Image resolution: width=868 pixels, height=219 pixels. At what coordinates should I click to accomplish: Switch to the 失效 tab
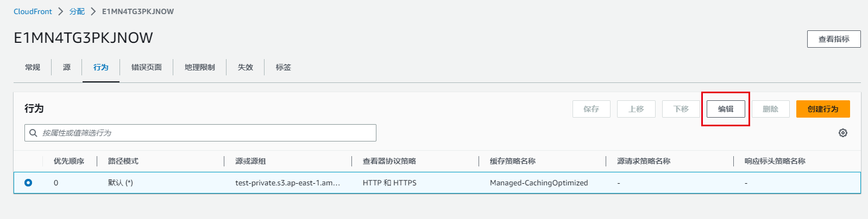click(246, 67)
